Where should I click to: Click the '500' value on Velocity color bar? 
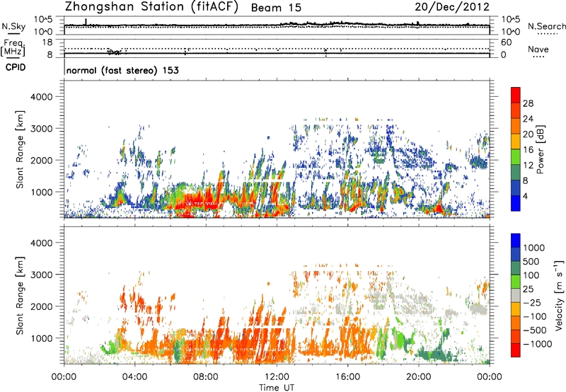click(x=531, y=261)
